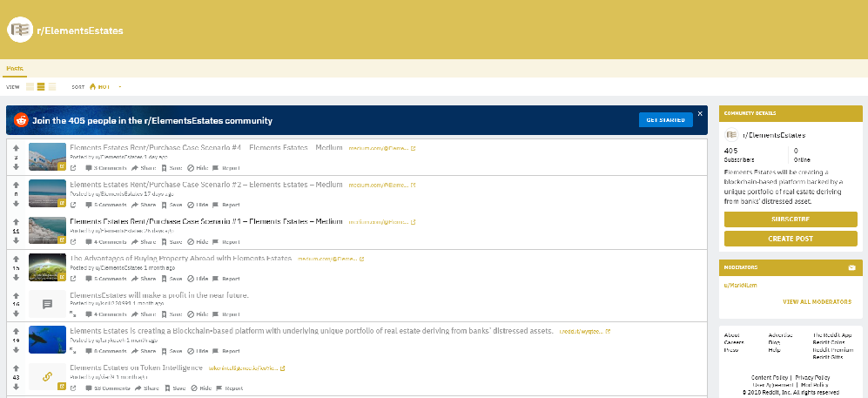Open shark thumbnail of Blockchain-based platform post

click(x=47, y=340)
